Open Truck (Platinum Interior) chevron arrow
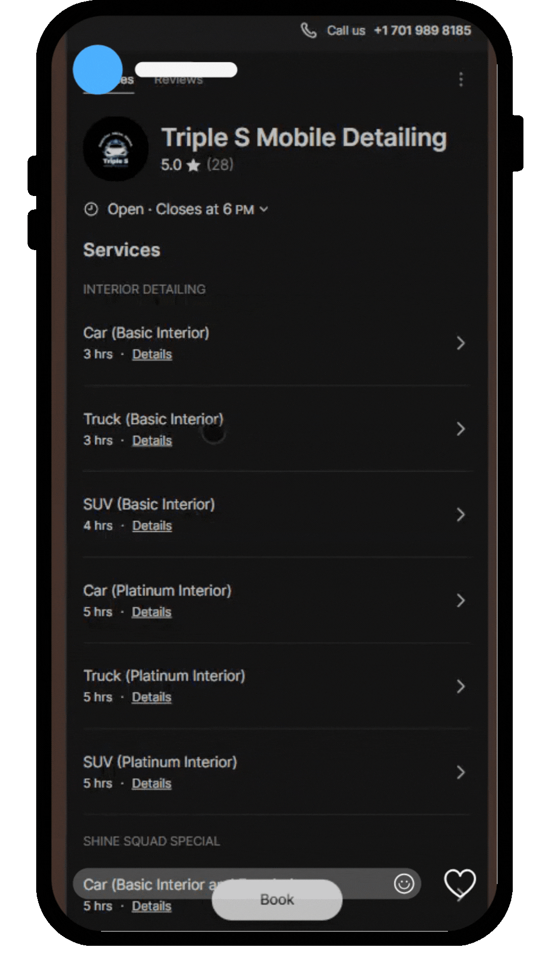551x980 pixels. pyautogui.click(x=460, y=686)
